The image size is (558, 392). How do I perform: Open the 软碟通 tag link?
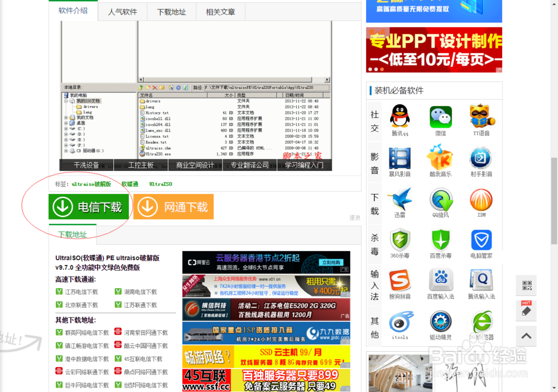[130, 184]
